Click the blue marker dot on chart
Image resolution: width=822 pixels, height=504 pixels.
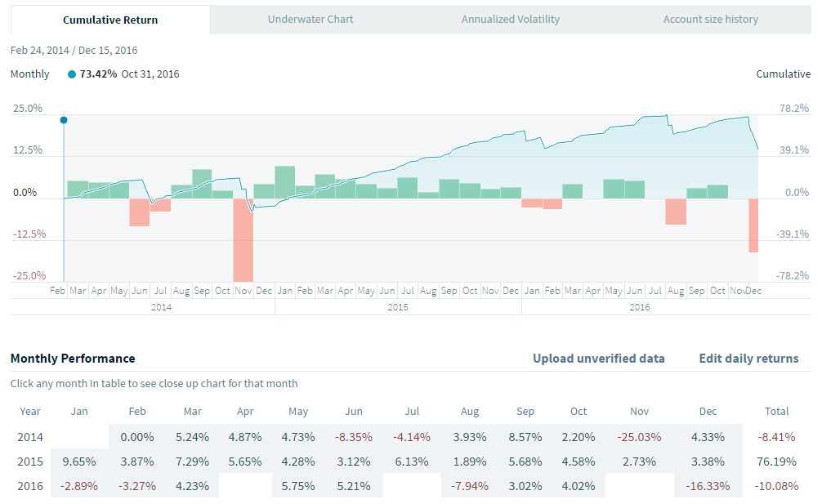point(64,120)
